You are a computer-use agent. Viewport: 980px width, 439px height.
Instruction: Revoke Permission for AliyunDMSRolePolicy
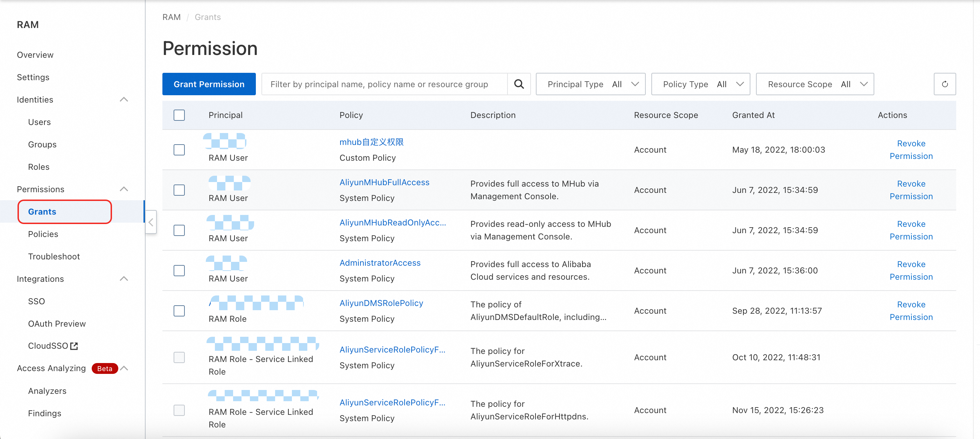pyautogui.click(x=911, y=311)
